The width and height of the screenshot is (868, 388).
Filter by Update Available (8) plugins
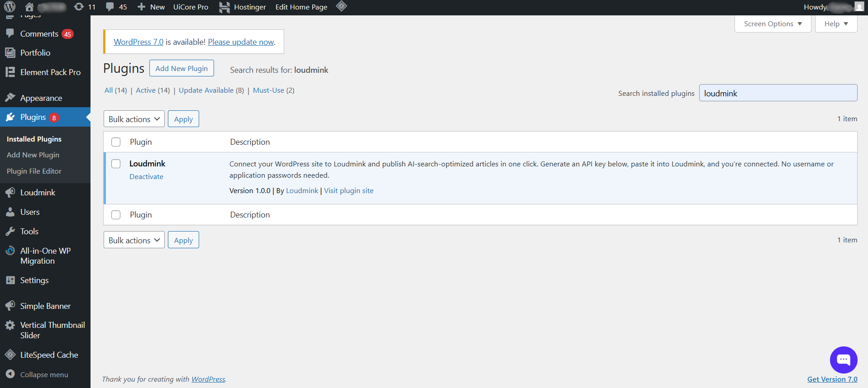tap(211, 90)
